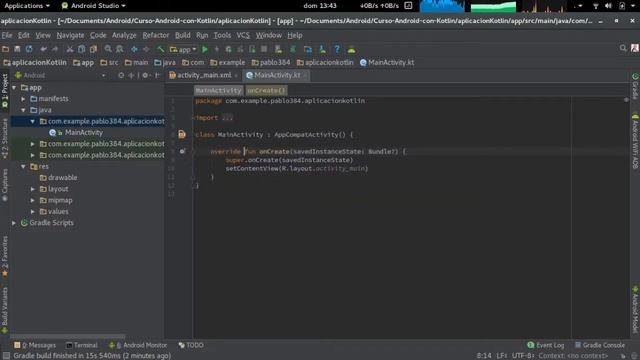The image size is (640, 360).
Task: Click the navigate Back arrow icon
Action: [x=134, y=49]
